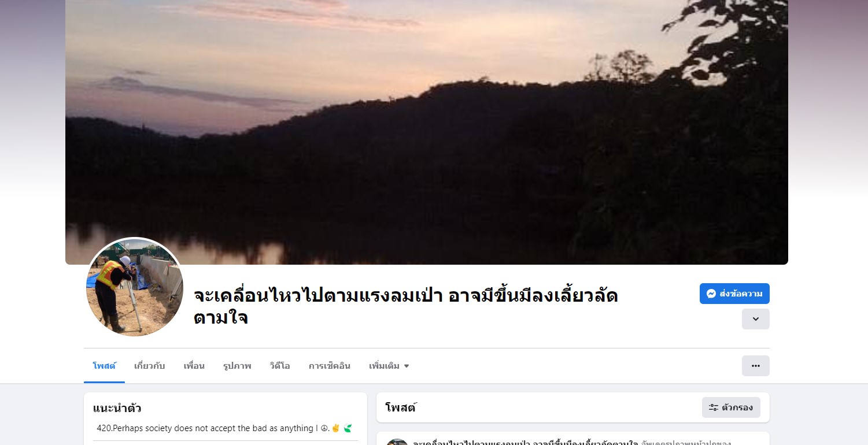
Task: Select the โพสต์ tab
Action: 104,366
